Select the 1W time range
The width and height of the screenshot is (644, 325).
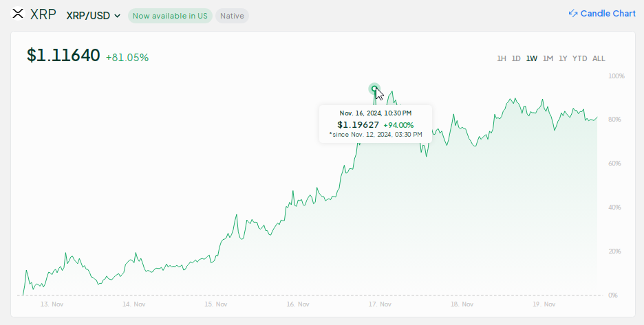click(x=531, y=58)
